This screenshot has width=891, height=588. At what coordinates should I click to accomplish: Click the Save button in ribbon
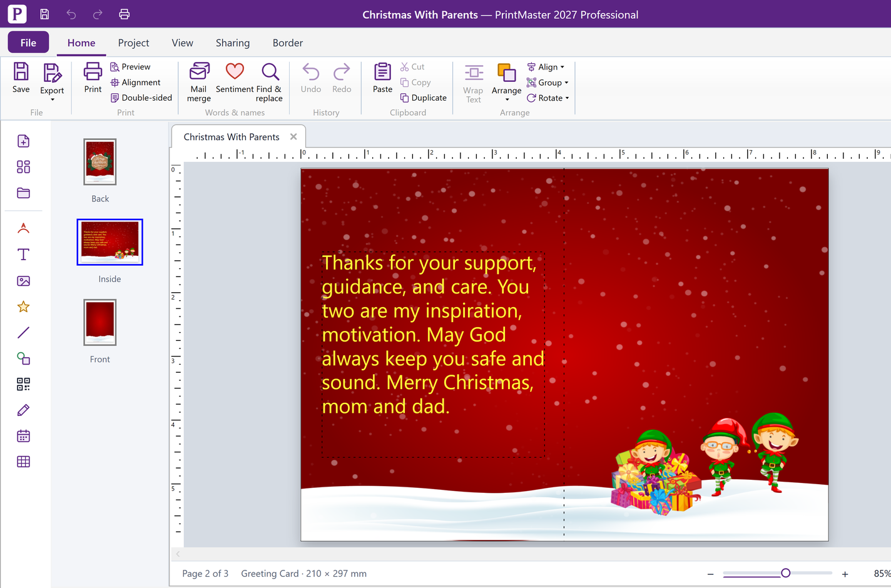[21, 78]
